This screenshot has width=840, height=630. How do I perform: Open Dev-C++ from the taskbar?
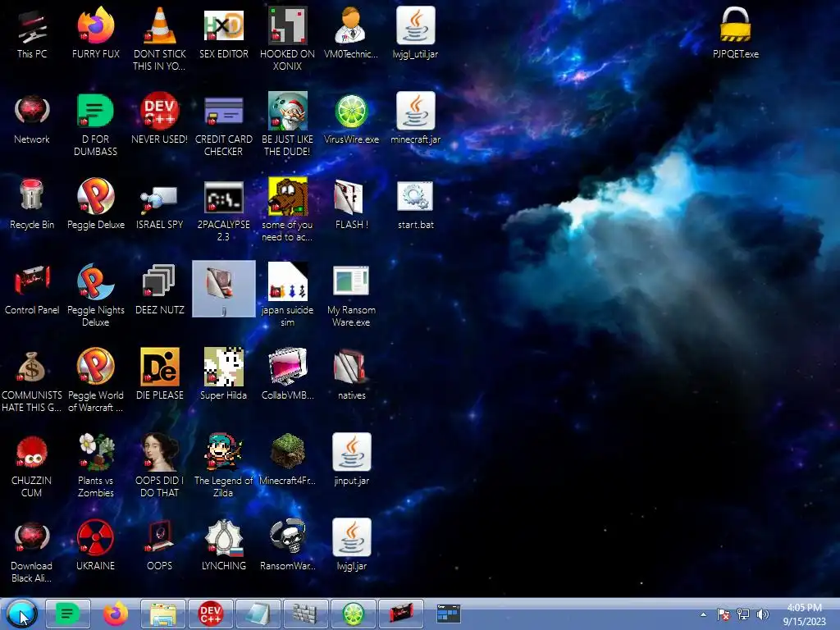[211, 614]
